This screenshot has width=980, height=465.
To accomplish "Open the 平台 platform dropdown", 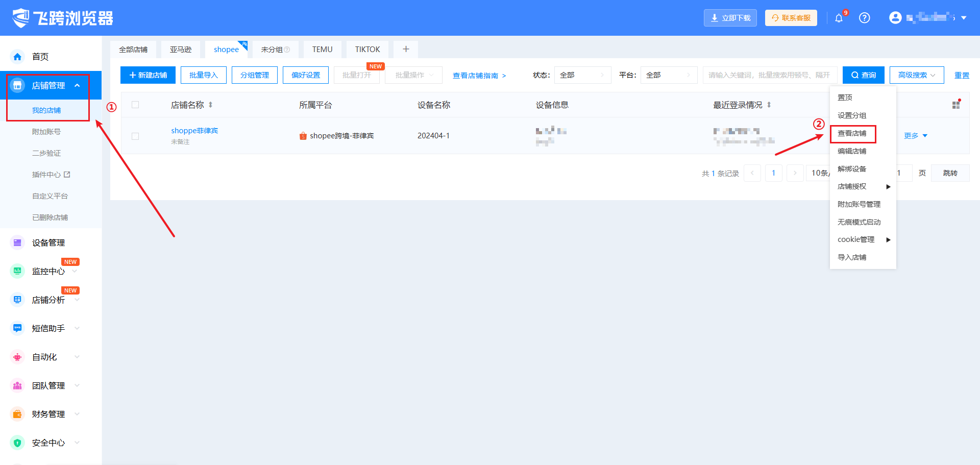I will [669, 75].
